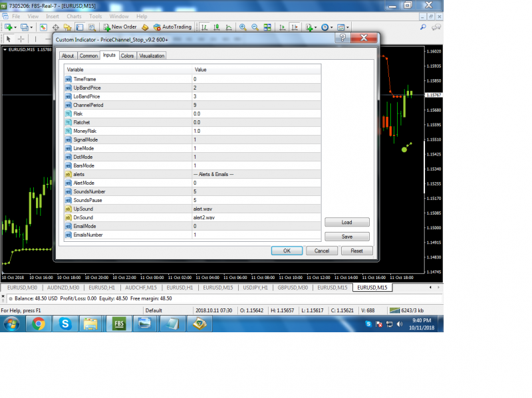Toggle the AutoTrading button
Viewport: 532px width, 398px height.
[172, 27]
